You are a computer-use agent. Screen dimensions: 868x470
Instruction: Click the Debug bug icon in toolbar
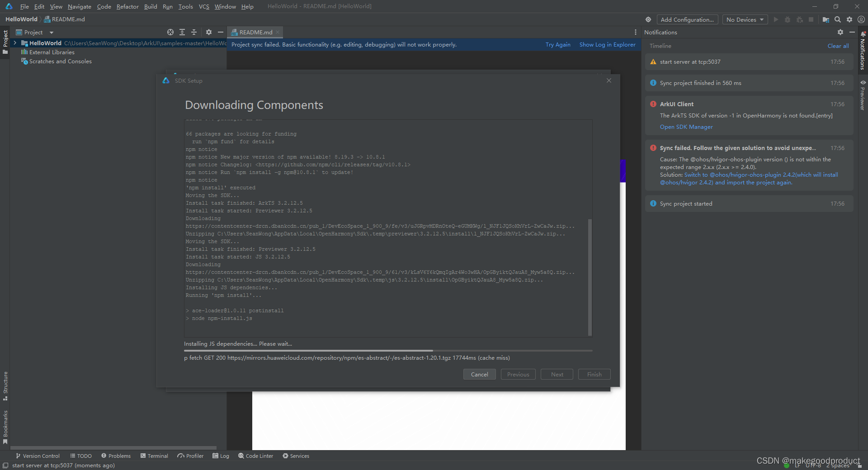[x=788, y=19]
